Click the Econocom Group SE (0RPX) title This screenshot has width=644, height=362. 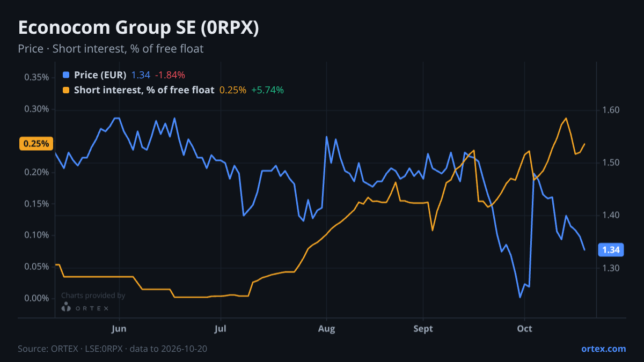[x=138, y=28]
